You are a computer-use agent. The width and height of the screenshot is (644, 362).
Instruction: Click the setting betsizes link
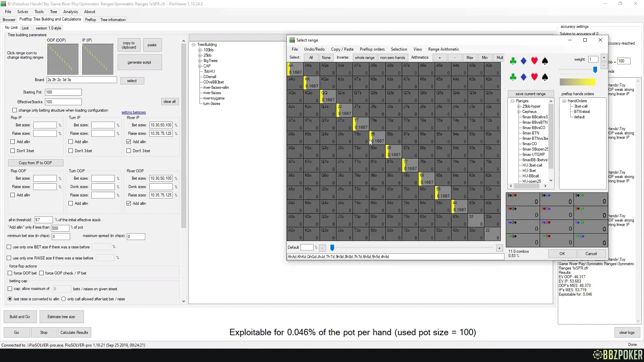click(133, 112)
